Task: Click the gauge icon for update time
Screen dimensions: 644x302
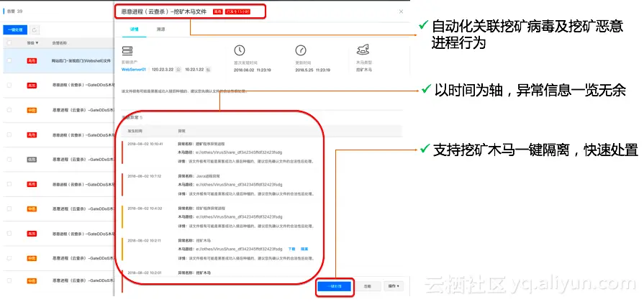Action: tap(301, 50)
